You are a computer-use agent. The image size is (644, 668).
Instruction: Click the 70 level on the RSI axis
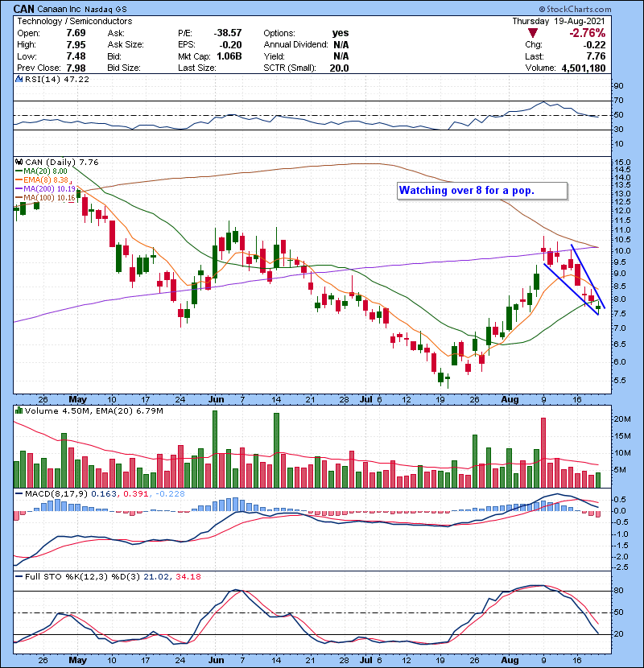[x=618, y=101]
